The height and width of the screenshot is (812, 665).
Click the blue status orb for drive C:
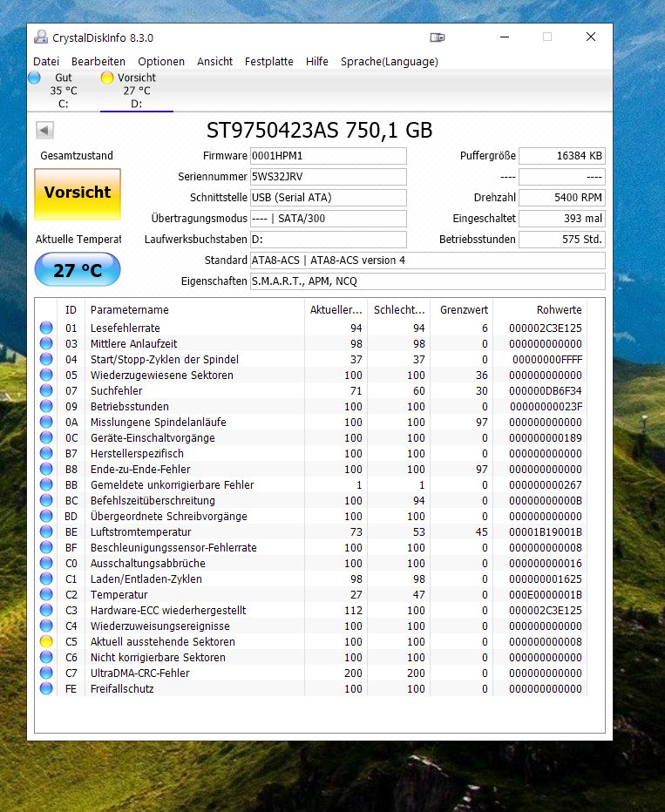click(x=35, y=78)
